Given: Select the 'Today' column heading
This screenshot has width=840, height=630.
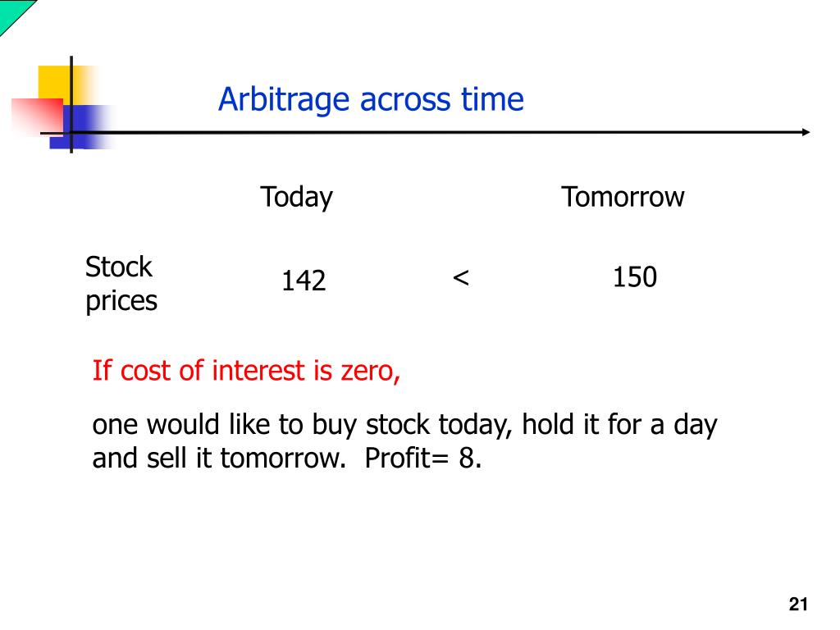Looking at the screenshot, I should coord(296,197).
